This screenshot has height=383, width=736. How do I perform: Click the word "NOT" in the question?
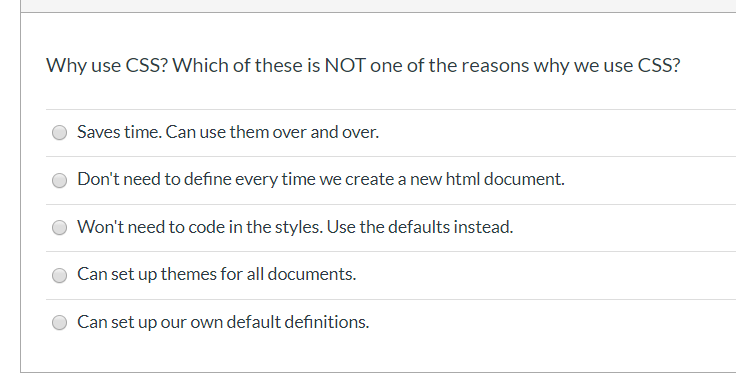point(345,65)
